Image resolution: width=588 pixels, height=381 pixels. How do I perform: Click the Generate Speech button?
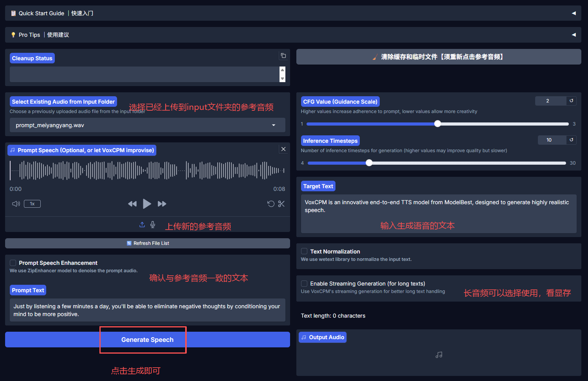(147, 340)
